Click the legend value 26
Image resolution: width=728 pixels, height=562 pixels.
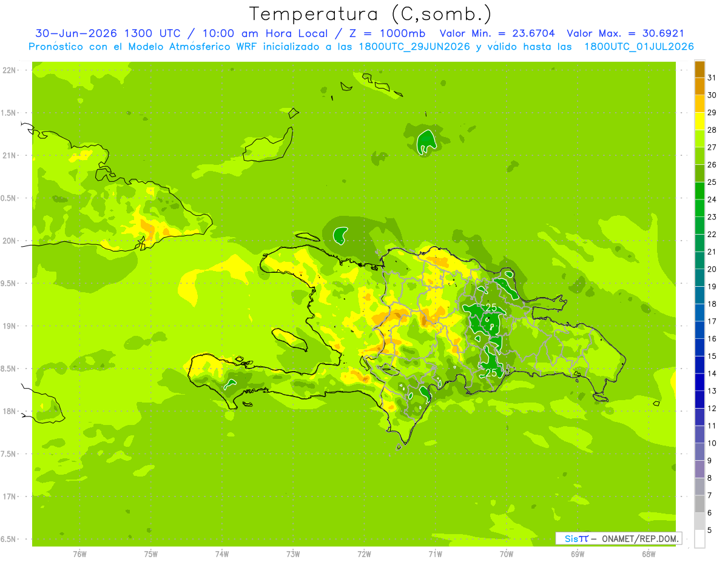pos(712,164)
